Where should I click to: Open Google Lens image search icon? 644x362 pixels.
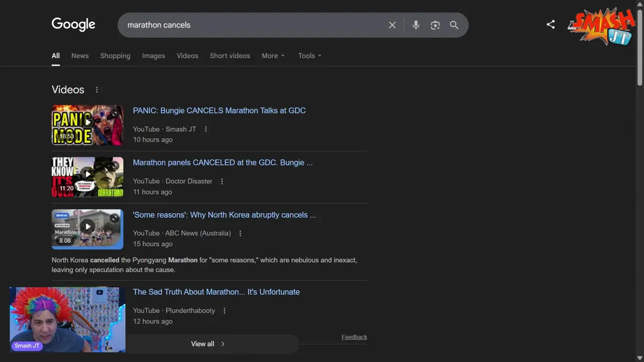pyautogui.click(x=435, y=25)
